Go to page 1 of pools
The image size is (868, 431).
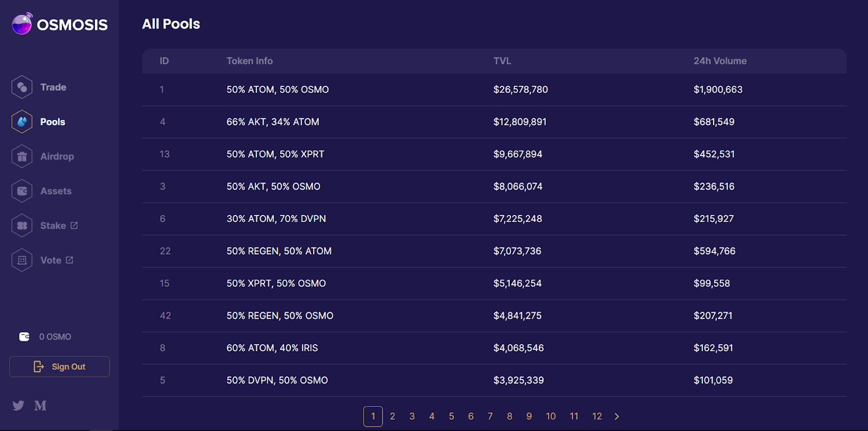[x=373, y=417]
